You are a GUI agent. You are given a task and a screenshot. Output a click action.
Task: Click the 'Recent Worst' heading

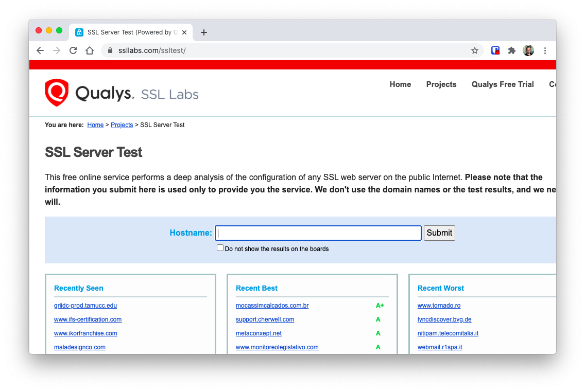pyautogui.click(x=441, y=288)
